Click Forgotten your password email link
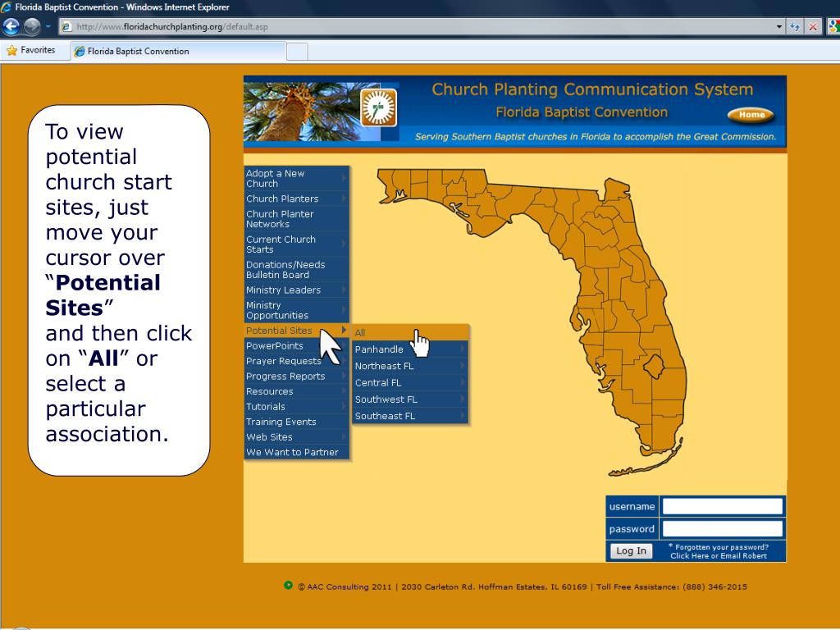The image size is (840, 630). [x=719, y=551]
